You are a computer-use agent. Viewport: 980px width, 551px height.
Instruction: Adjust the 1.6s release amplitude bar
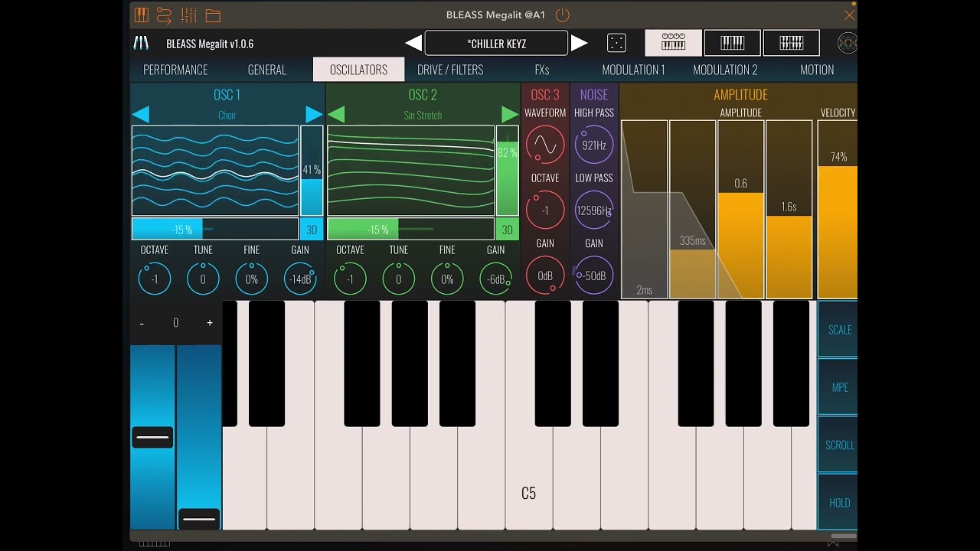(789, 209)
